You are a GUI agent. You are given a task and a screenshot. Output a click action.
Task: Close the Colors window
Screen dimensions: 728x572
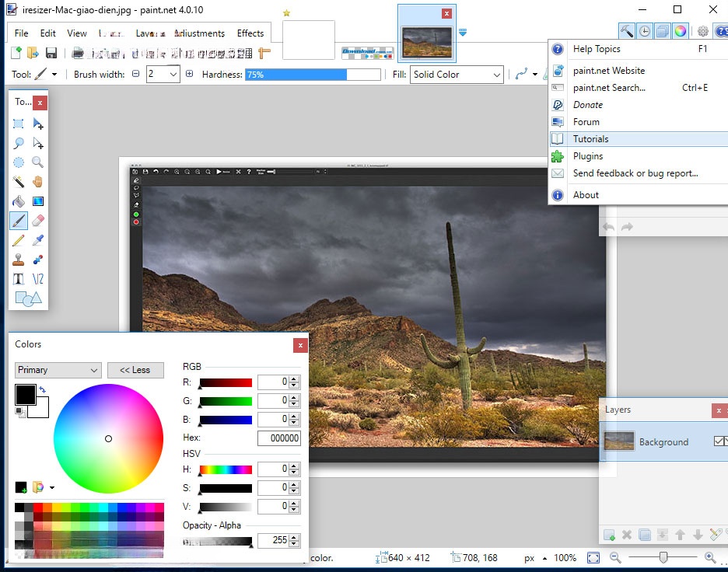point(300,345)
